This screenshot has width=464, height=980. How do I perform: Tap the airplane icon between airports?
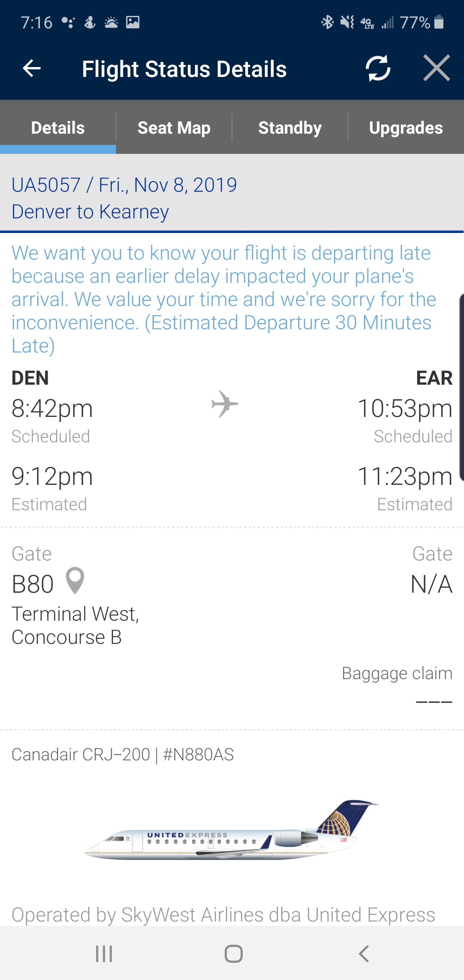point(224,404)
